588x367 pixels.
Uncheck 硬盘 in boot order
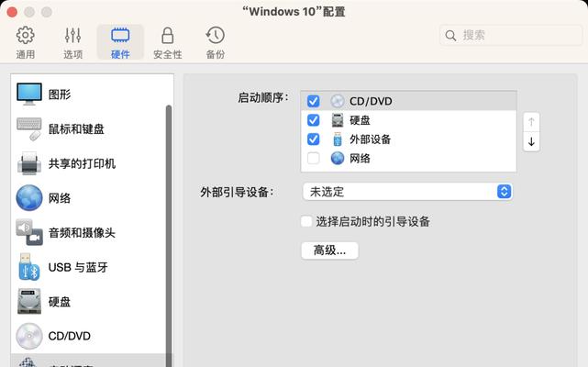pyautogui.click(x=313, y=120)
